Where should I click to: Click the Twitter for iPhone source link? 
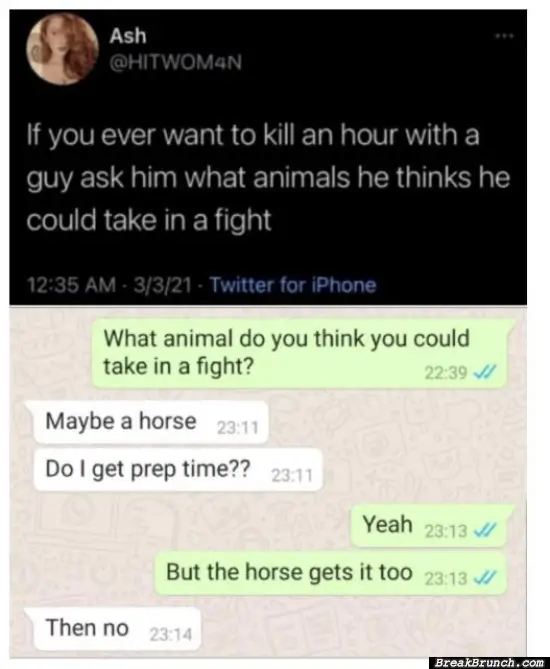point(294,285)
